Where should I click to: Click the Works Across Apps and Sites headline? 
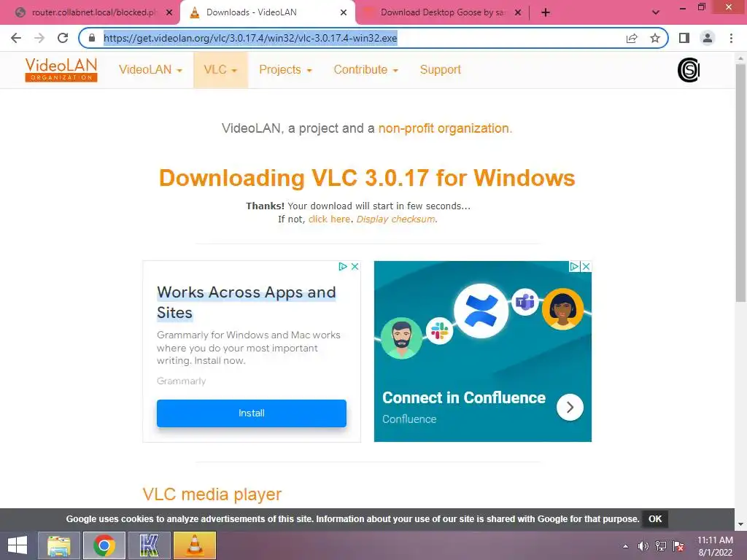[x=247, y=303]
